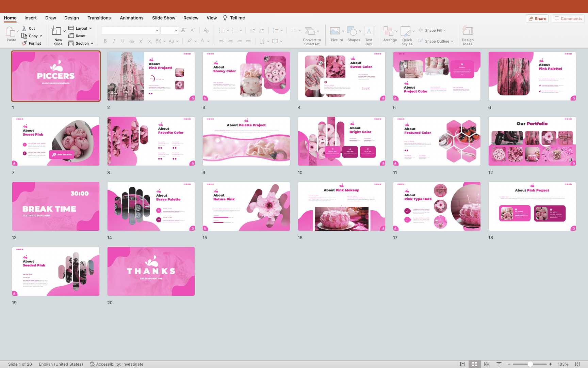588x368 pixels.
Task: Open the Transitions tab
Action: click(99, 18)
